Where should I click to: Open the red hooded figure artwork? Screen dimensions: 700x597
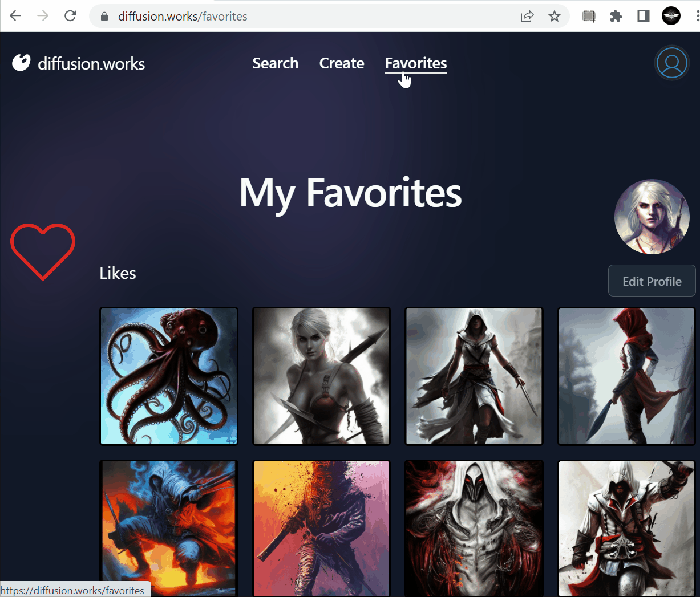[626, 376]
